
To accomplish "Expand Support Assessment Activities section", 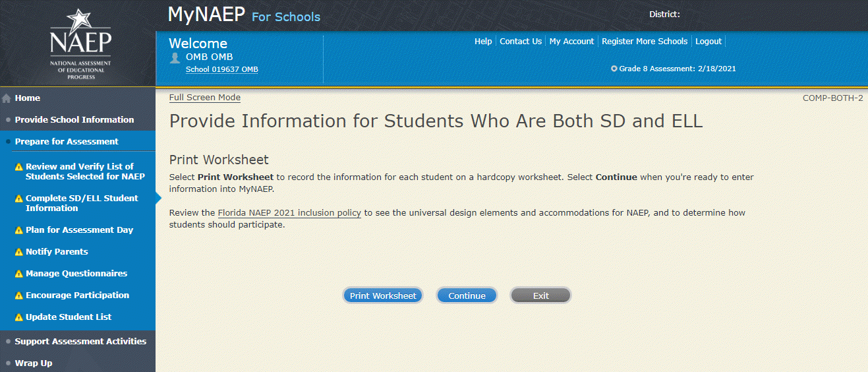I will click(80, 342).
